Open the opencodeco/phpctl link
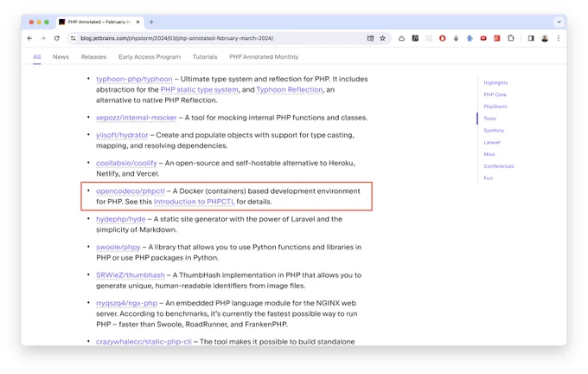Viewport: 588px width, 374px height. pyautogui.click(x=130, y=190)
